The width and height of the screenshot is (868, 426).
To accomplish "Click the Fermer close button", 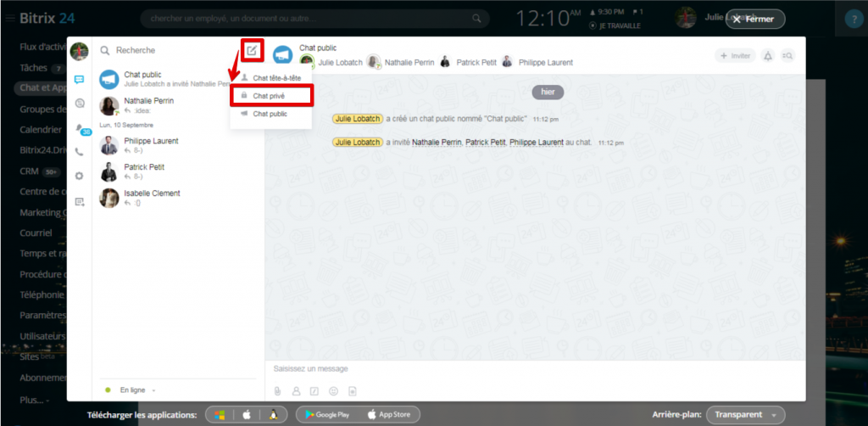I will (755, 19).
